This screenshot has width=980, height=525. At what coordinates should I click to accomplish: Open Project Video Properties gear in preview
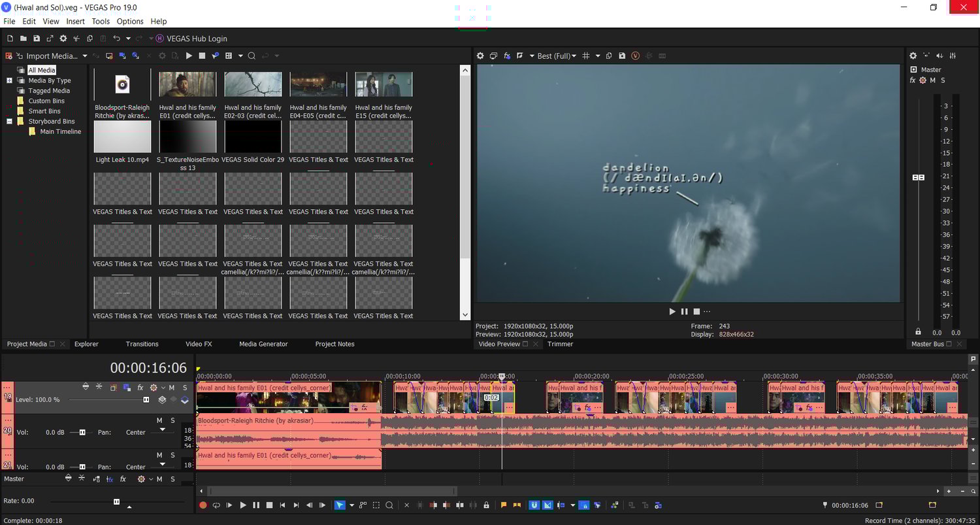click(x=480, y=56)
